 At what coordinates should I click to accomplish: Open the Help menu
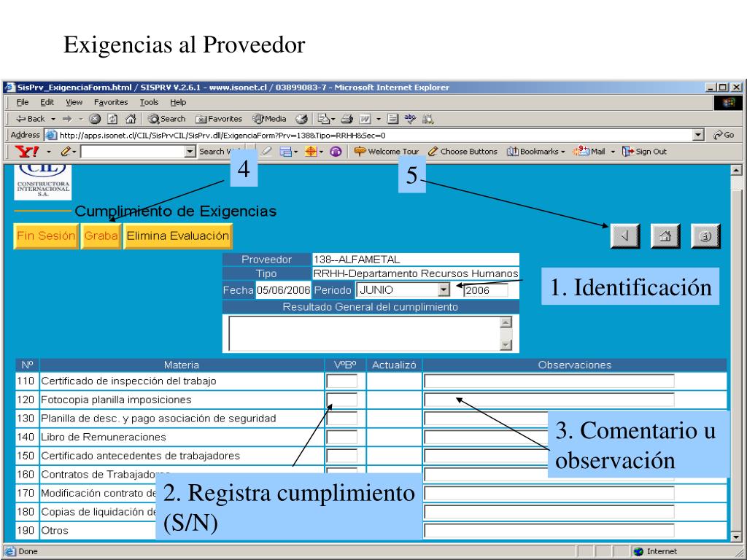[x=178, y=102]
